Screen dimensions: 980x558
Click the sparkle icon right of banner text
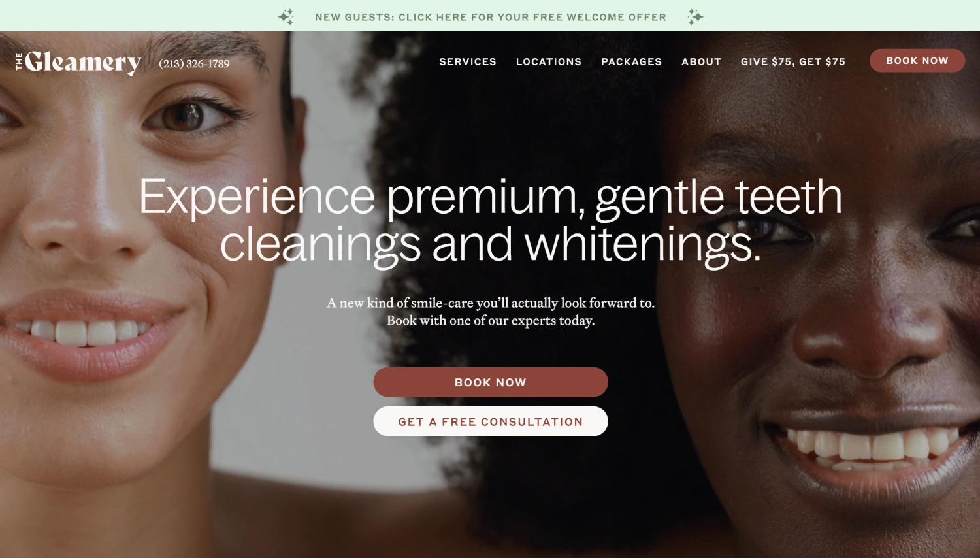pyautogui.click(x=695, y=17)
